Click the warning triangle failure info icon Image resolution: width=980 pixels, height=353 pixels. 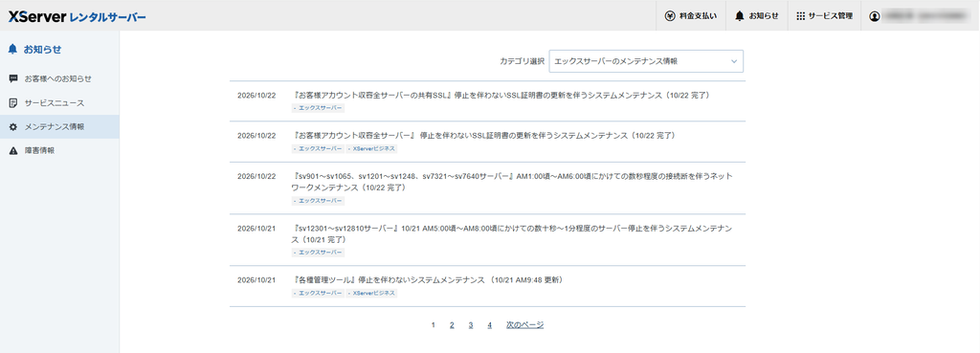click(x=13, y=150)
